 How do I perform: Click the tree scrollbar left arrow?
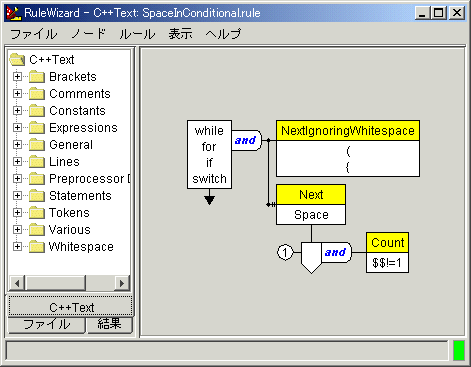pos(17,283)
